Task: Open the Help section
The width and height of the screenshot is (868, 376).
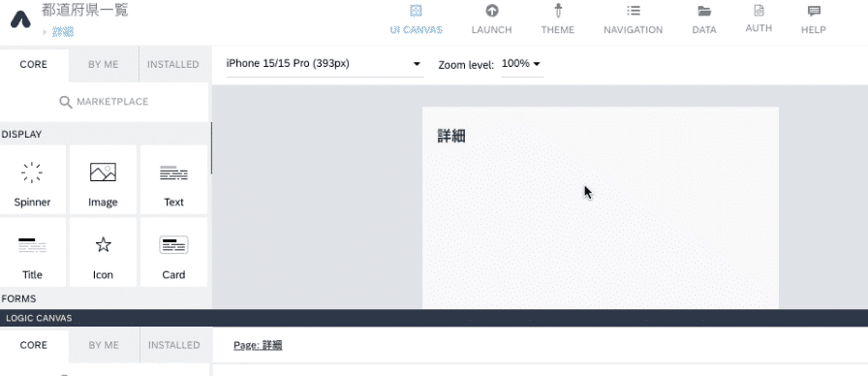Action: [x=813, y=20]
